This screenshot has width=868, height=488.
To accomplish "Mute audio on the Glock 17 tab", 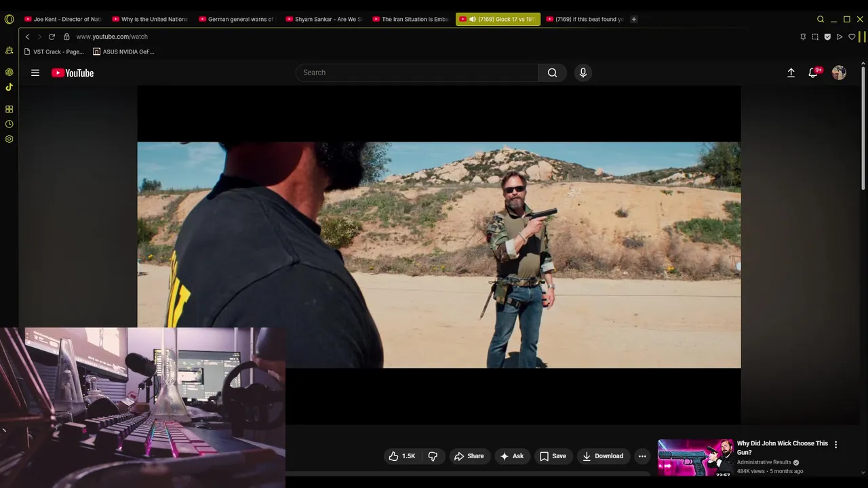I will [x=473, y=19].
